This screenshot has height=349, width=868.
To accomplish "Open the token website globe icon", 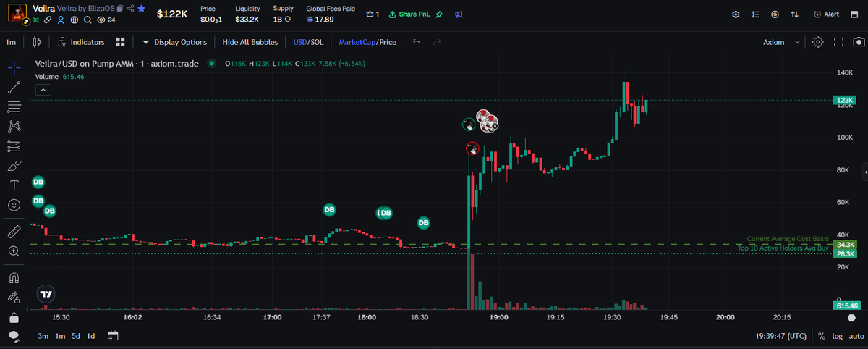I will click(75, 20).
